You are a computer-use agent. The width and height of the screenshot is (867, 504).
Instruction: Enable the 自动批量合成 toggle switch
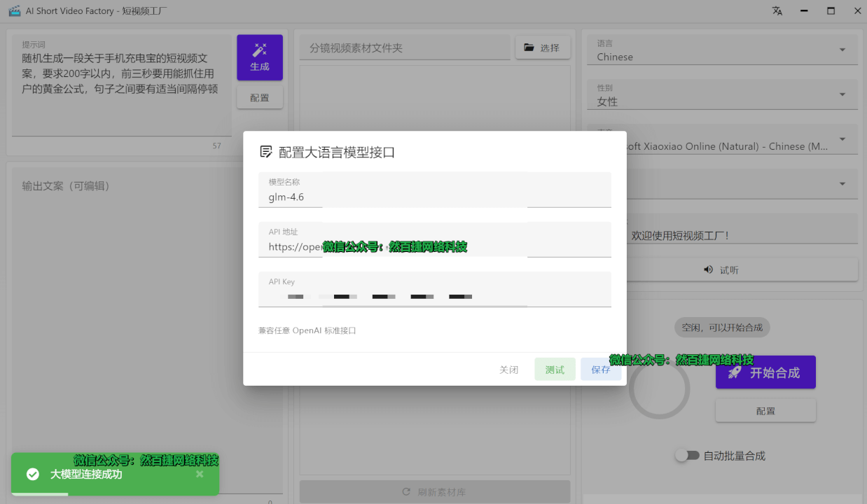[688, 454]
